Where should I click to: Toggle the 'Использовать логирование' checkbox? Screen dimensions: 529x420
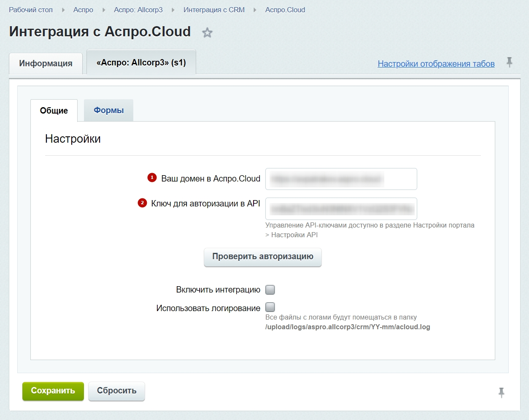(270, 307)
